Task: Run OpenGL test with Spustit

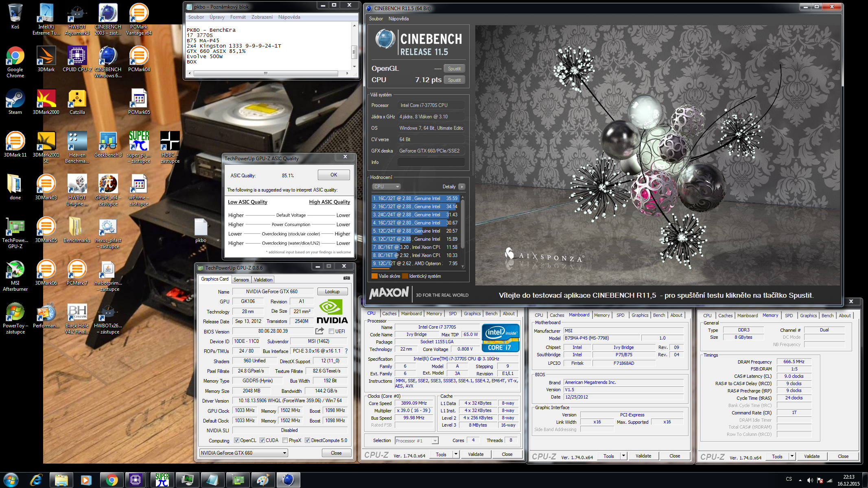Action: tap(454, 69)
